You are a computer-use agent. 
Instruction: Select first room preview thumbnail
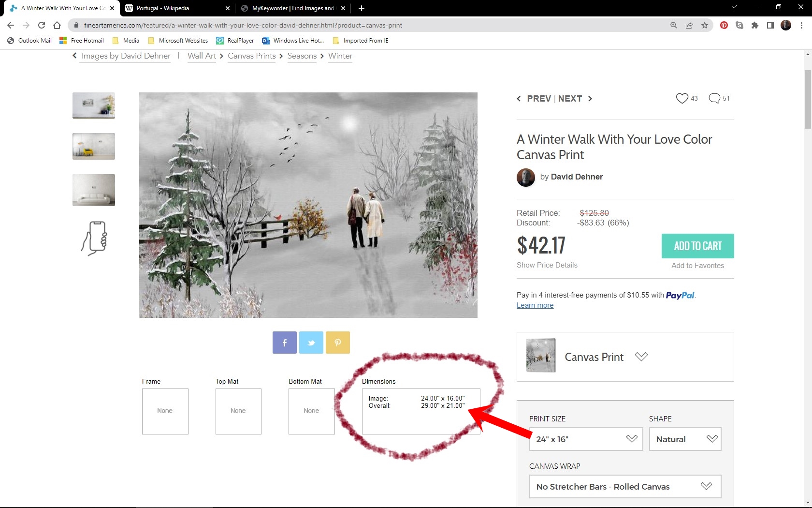[x=94, y=105]
